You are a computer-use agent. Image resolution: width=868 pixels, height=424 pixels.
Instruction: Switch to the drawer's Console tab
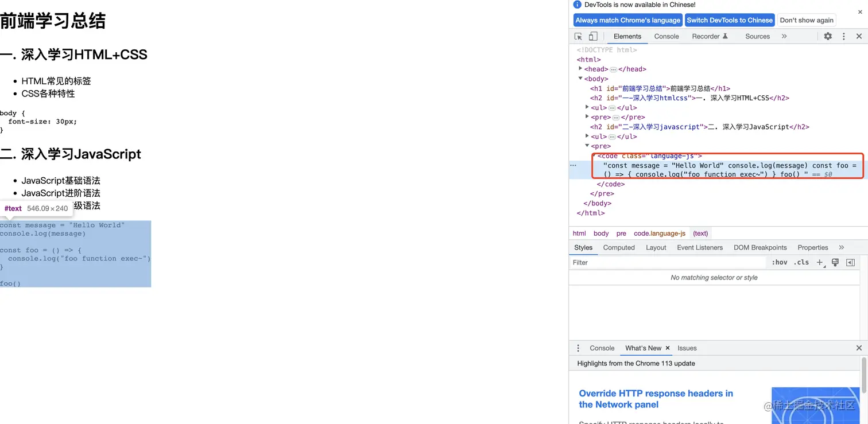(602, 348)
